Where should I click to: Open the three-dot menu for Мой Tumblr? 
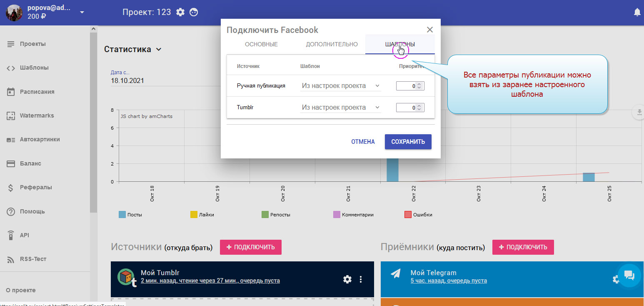click(361, 279)
